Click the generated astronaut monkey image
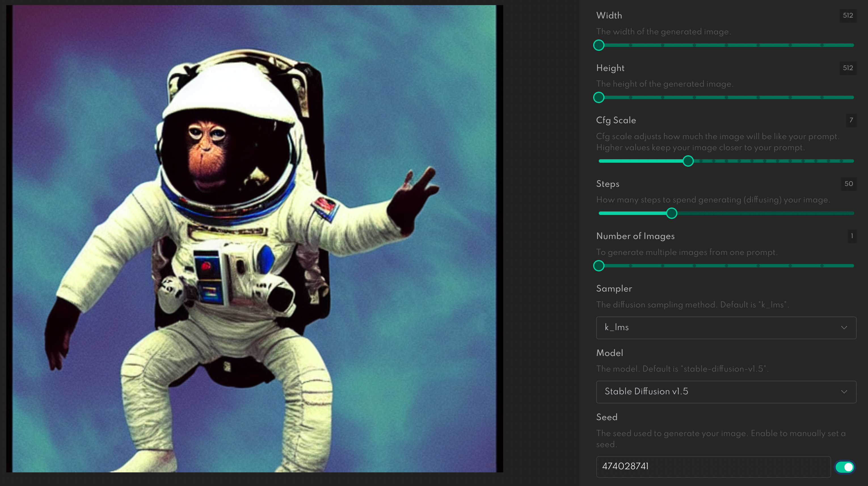This screenshot has height=486, width=868. (x=254, y=238)
